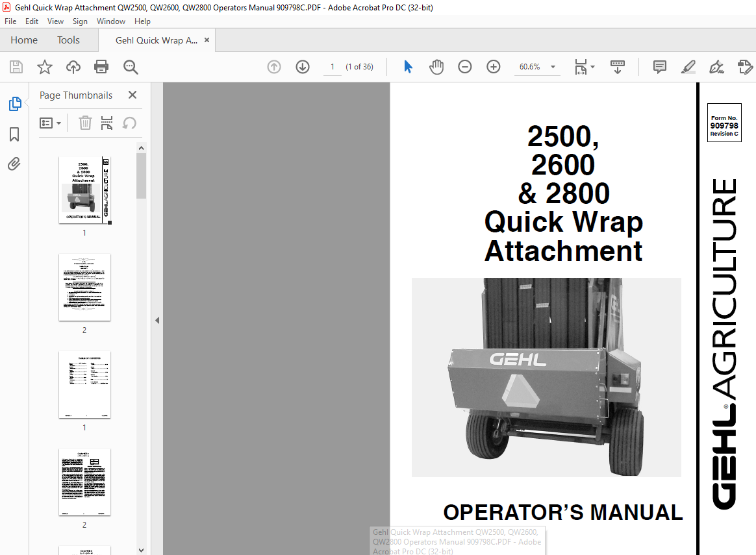This screenshot has height=555, width=756.
Task: Click the 'Page Thumbnails' panel title
Action: 76,95
